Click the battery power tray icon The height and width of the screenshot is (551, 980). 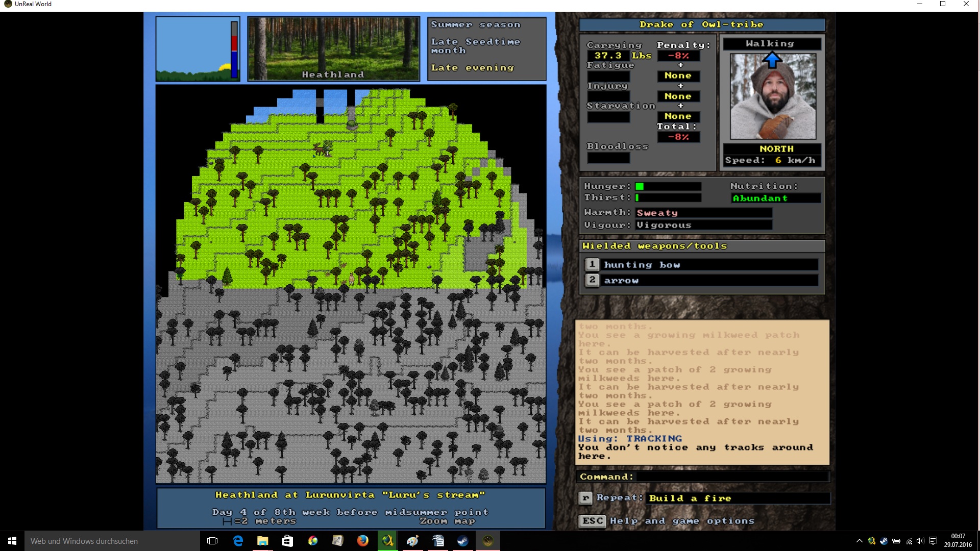click(896, 541)
